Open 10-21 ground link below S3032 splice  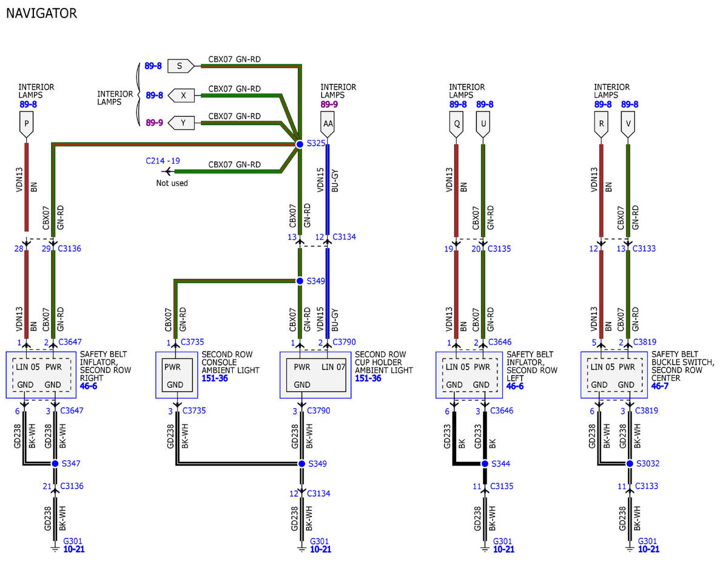tap(648, 550)
